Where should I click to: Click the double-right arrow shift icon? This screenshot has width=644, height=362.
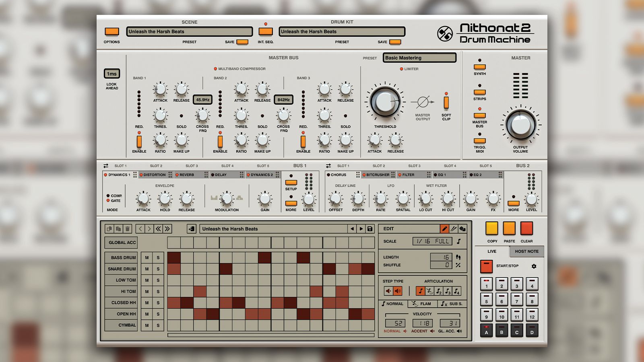coord(167,229)
